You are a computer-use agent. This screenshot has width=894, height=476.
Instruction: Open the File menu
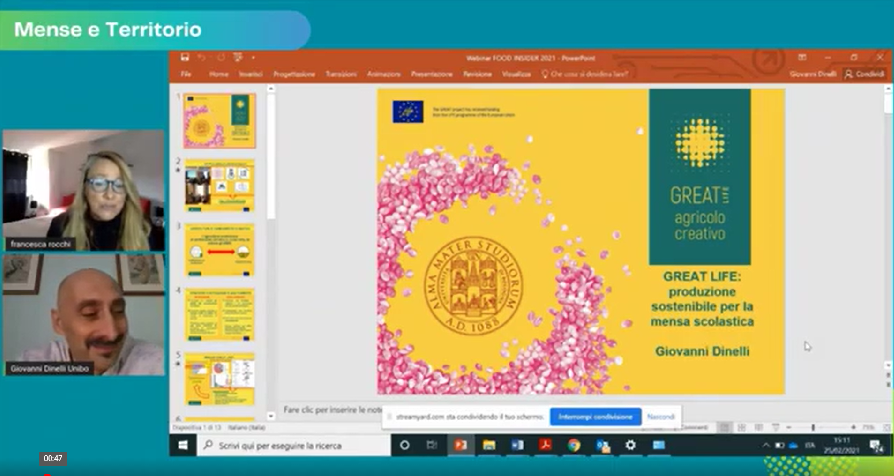tap(186, 74)
